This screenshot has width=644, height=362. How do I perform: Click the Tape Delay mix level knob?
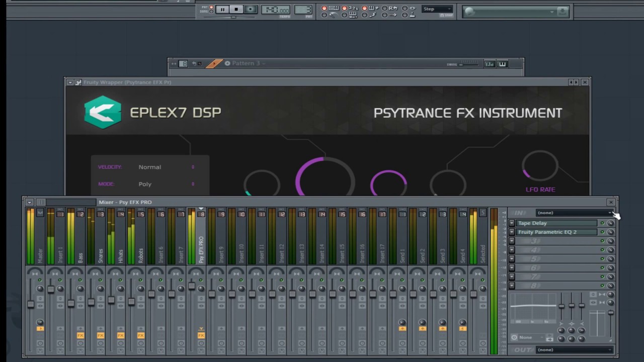610,223
